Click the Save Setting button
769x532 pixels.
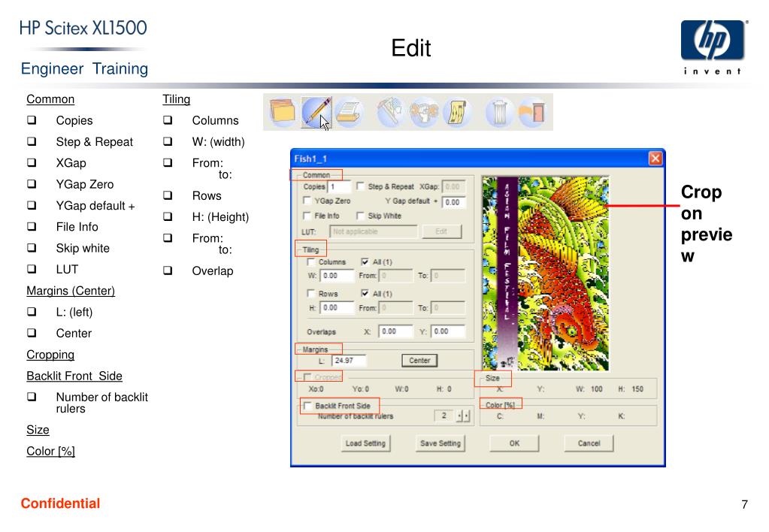tap(441, 443)
